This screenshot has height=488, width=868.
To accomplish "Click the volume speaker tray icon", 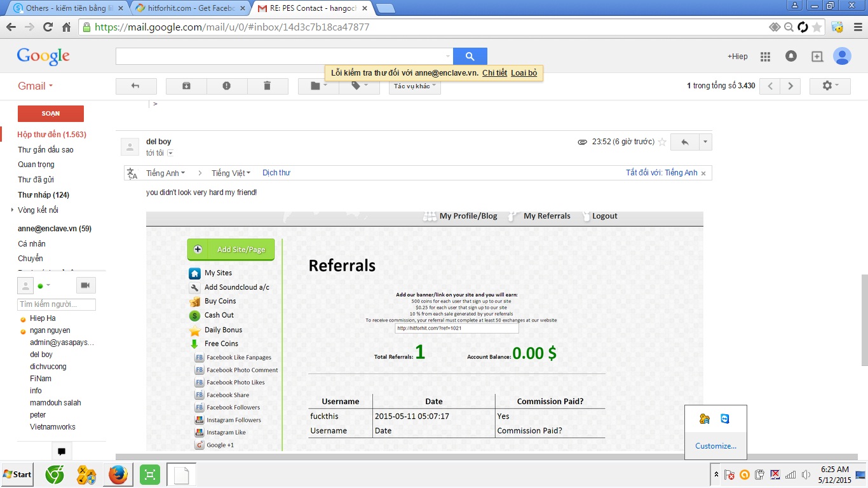I will click(806, 475).
